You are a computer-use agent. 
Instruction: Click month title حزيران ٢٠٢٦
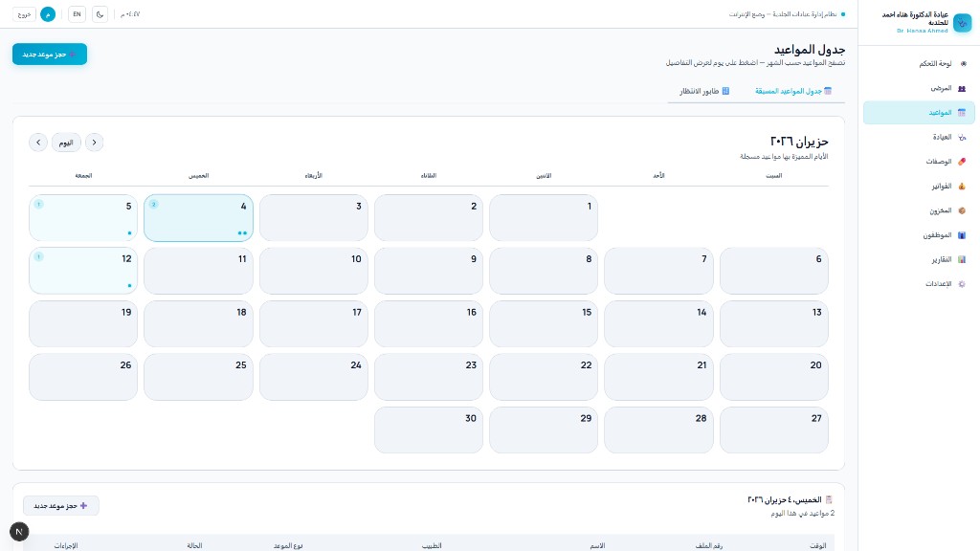tap(799, 142)
